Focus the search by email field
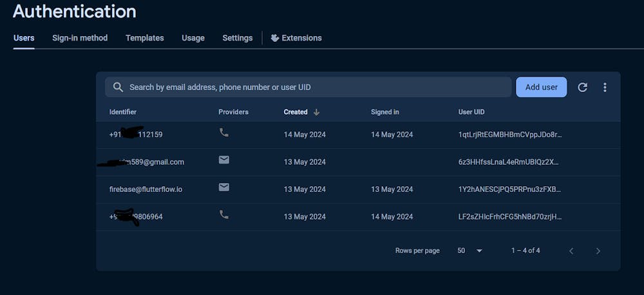Screen dimensions: 644x295 point(316,87)
